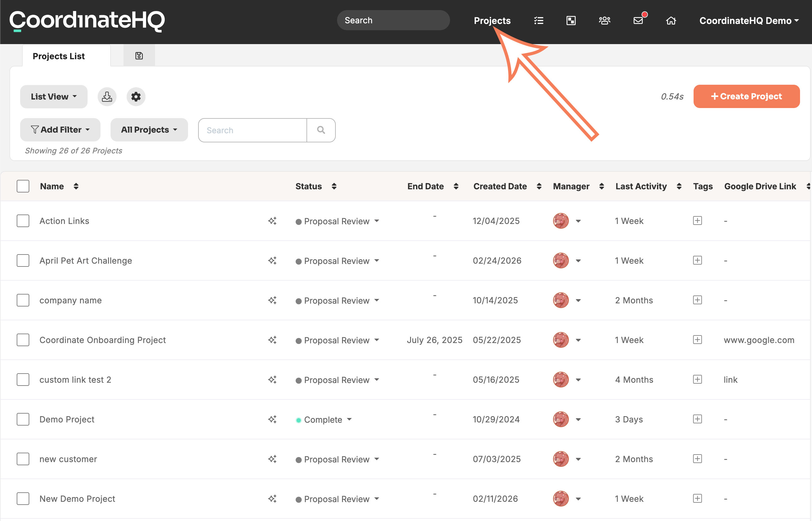
Task: Add a tag to Demo Project
Action: (697, 419)
